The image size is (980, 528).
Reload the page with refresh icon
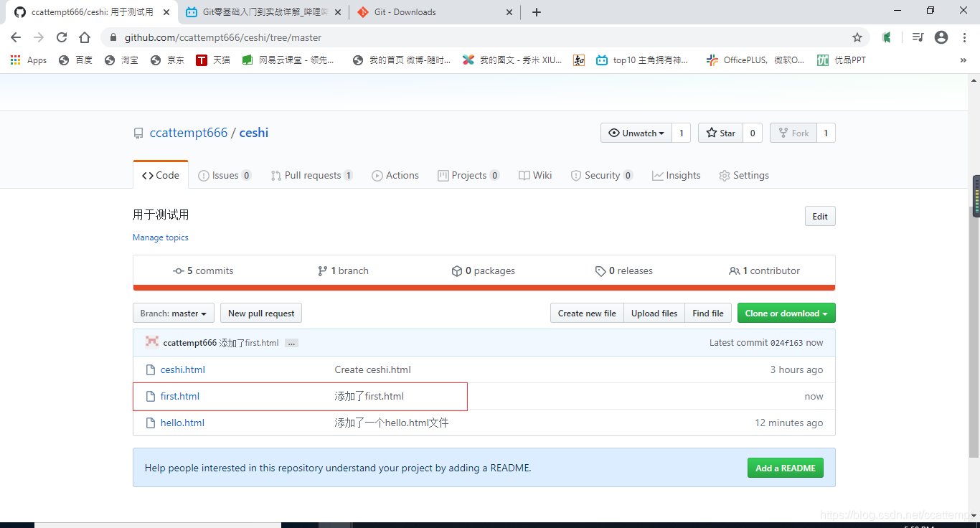pyautogui.click(x=62, y=37)
